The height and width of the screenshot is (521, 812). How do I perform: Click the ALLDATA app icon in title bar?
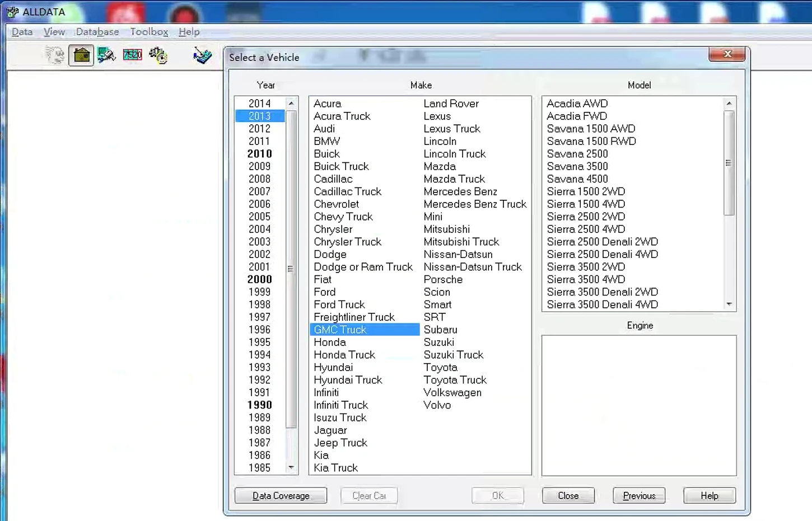click(x=13, y=12)
